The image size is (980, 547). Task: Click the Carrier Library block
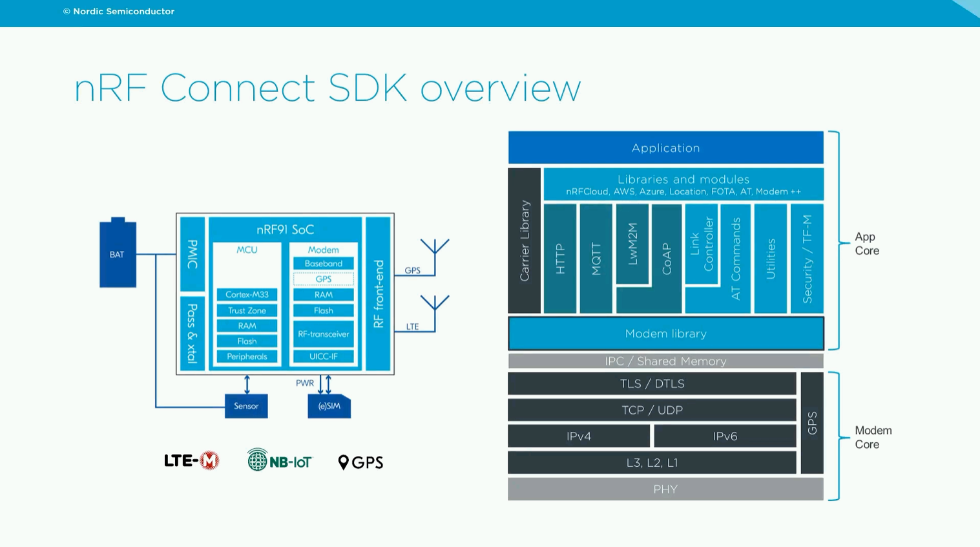click(x=525, y=241)
